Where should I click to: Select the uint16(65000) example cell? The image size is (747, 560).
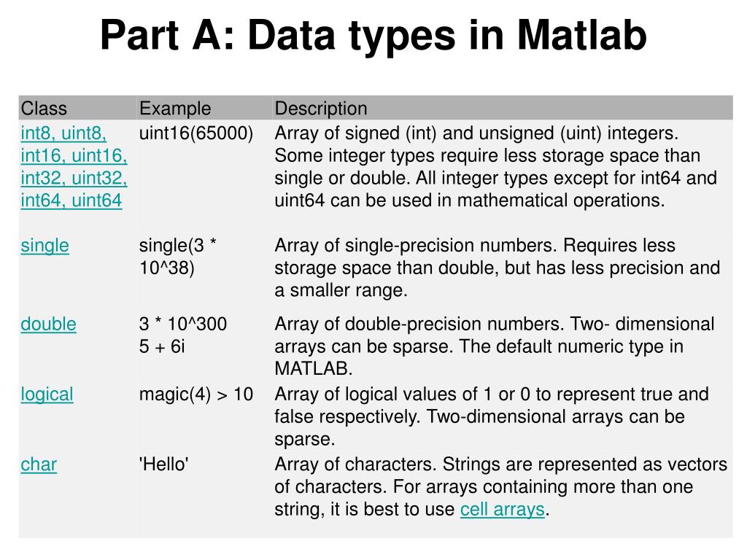click(196, 133)
